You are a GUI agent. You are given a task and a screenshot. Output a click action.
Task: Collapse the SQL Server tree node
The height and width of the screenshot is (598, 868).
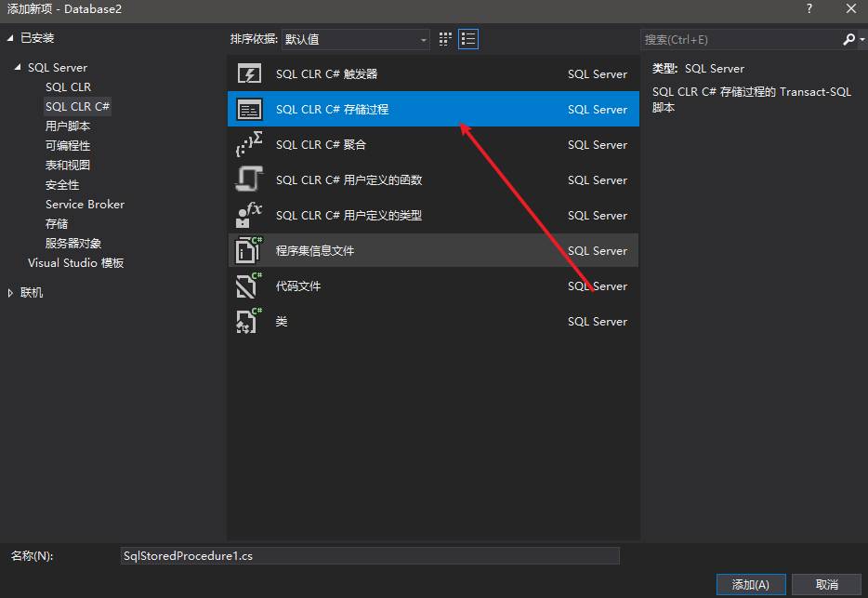tap(18, 68)
